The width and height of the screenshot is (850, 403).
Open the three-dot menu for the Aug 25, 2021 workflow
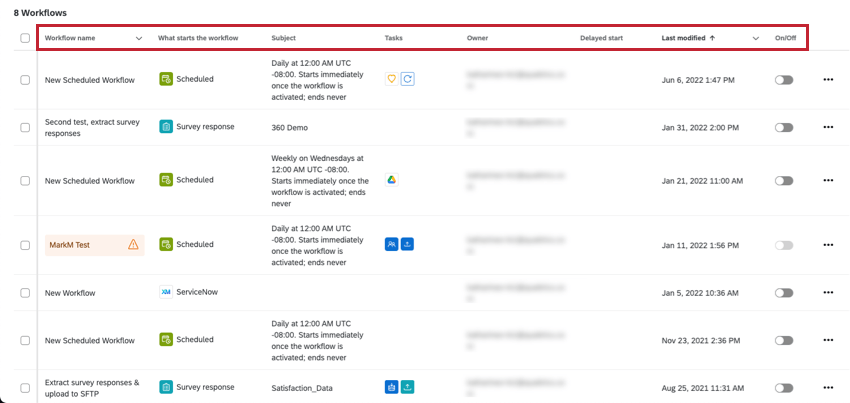pos(828,388)
